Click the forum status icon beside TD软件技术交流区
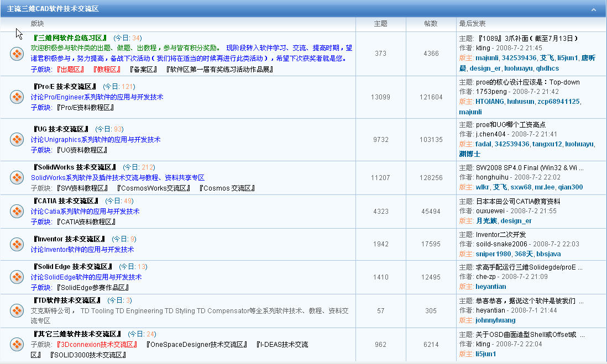607x364 pixels. pos(17,310)
